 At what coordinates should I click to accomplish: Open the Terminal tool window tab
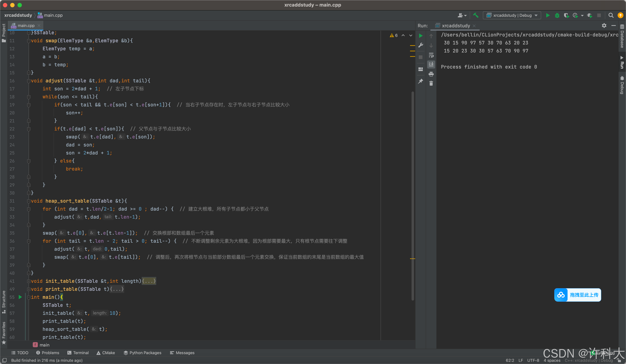78,353
